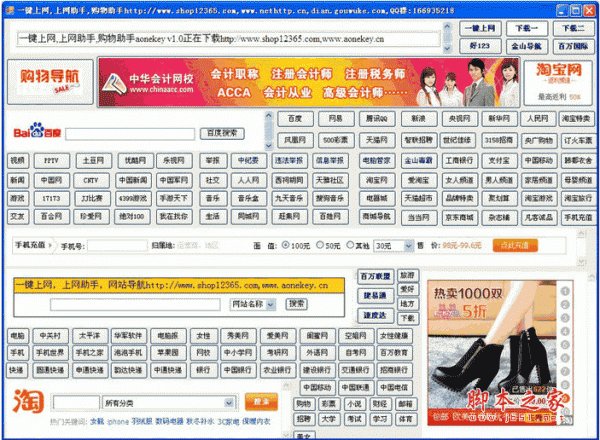The image size is (600, 440).
Task: Select carousel slide indicator 3
Action: coord(565,318)
